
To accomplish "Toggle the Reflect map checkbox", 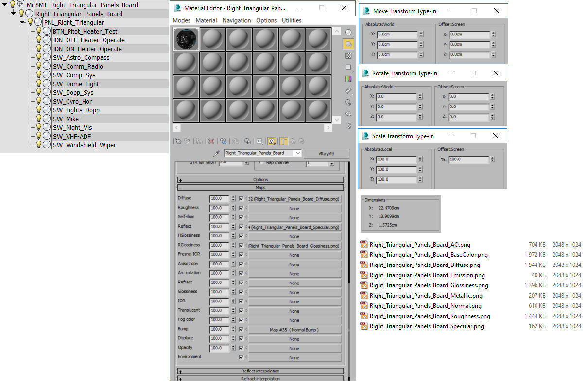I will pos(242,227).
